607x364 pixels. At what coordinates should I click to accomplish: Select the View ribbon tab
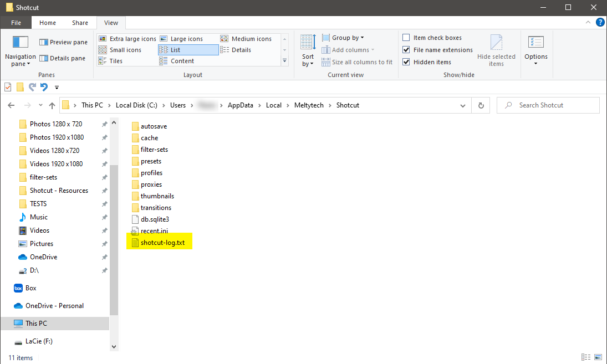tap(111, 22)
